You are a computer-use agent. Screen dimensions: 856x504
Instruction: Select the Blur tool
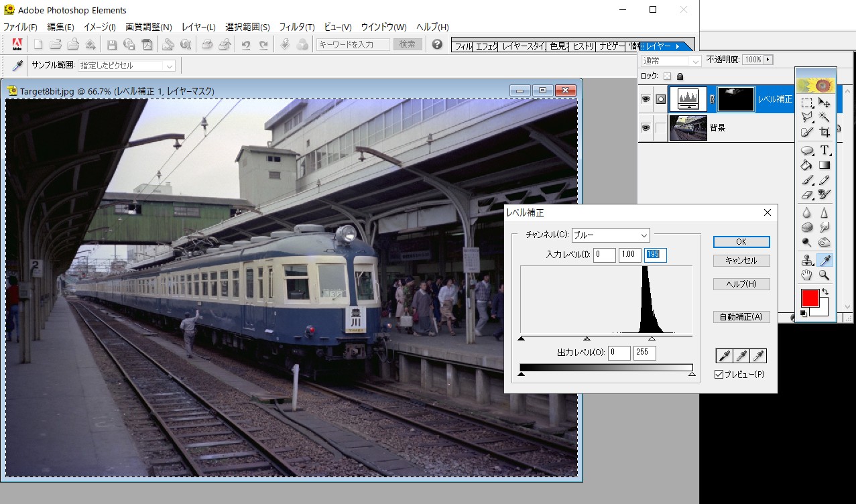[807, 212]
